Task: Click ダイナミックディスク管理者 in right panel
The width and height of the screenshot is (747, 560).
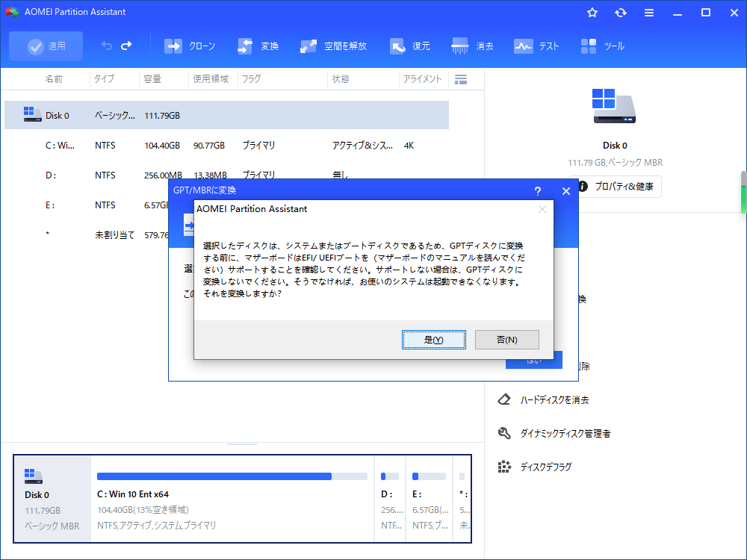Action: point(565,433)
